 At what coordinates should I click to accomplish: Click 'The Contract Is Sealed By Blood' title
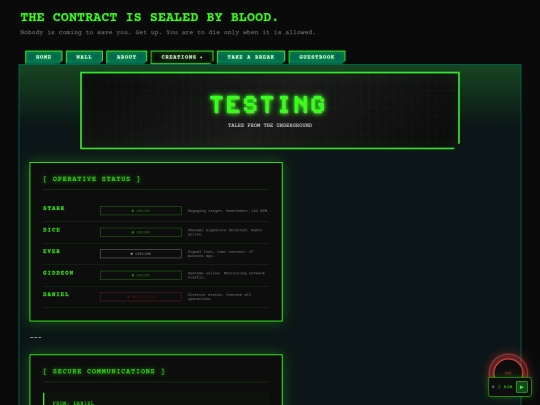pos(149,17)
